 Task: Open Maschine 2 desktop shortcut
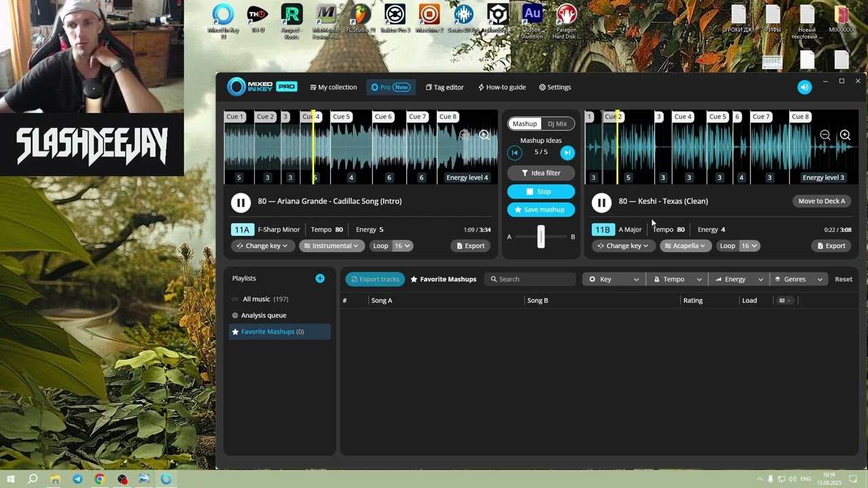pos(429,19)
